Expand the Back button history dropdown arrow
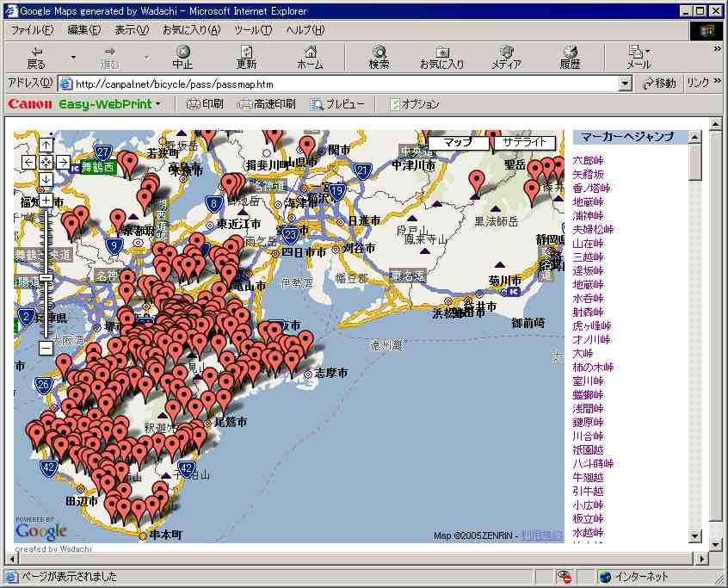Image resolution: width=728 pixels, height=588 pixels. (73, 58)
